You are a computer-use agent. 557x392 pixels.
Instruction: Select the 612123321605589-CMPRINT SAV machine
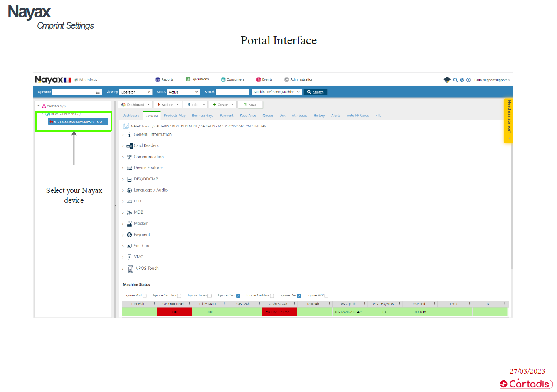tap(78, 122)
